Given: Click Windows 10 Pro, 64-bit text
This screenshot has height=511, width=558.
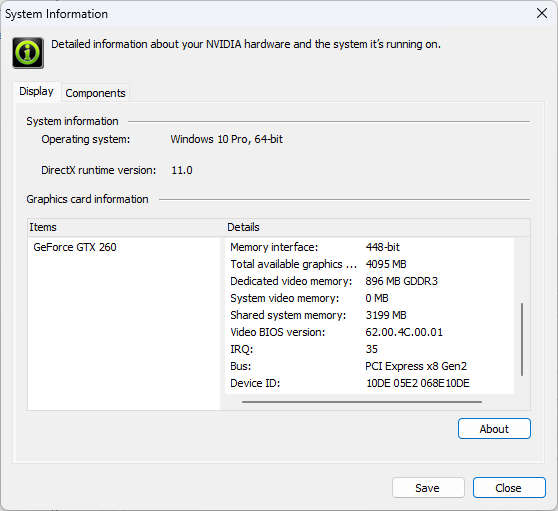Looking at the screenshot, I should pos(226,139).
